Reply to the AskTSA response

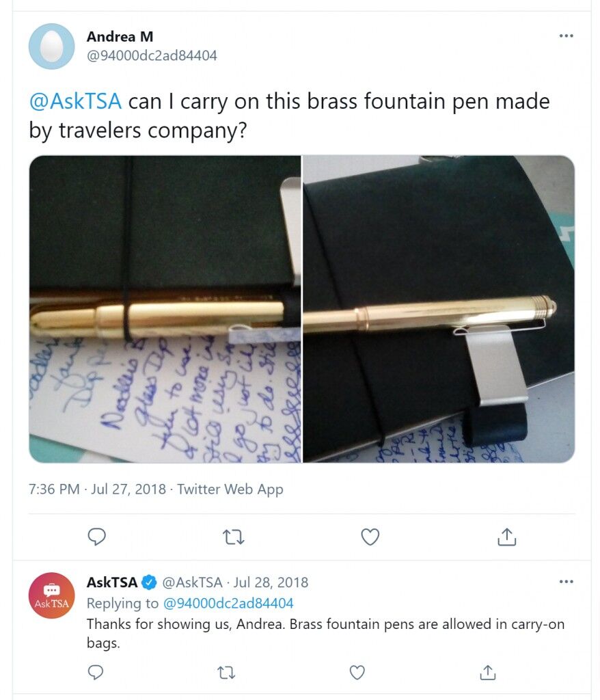96,672
